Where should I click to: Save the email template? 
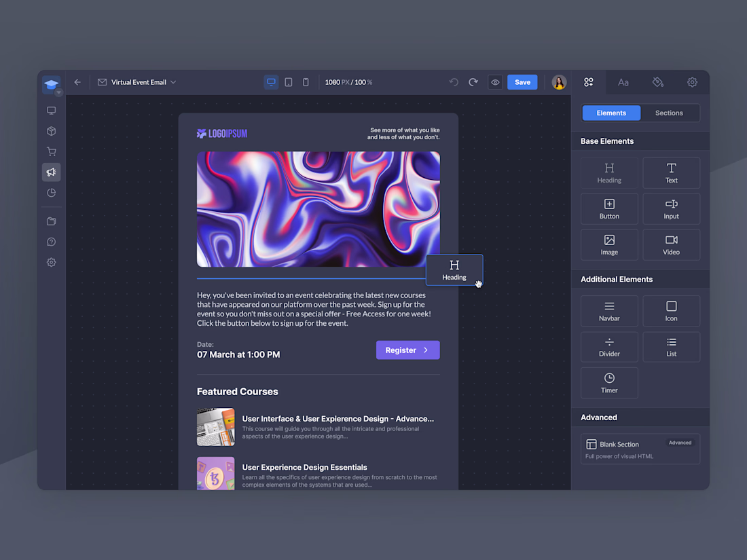pyautogui.click(x=522, y=82)
